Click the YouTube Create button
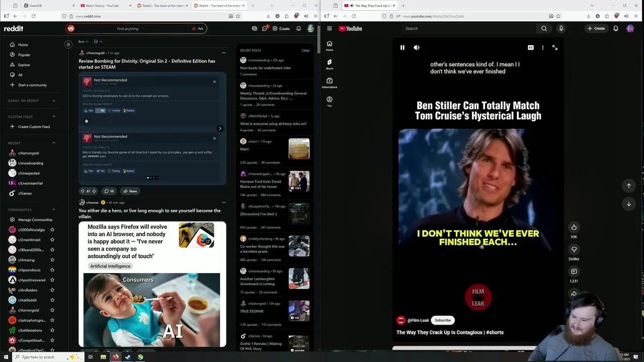Screen dimensions: 644x362 point(596,28)
